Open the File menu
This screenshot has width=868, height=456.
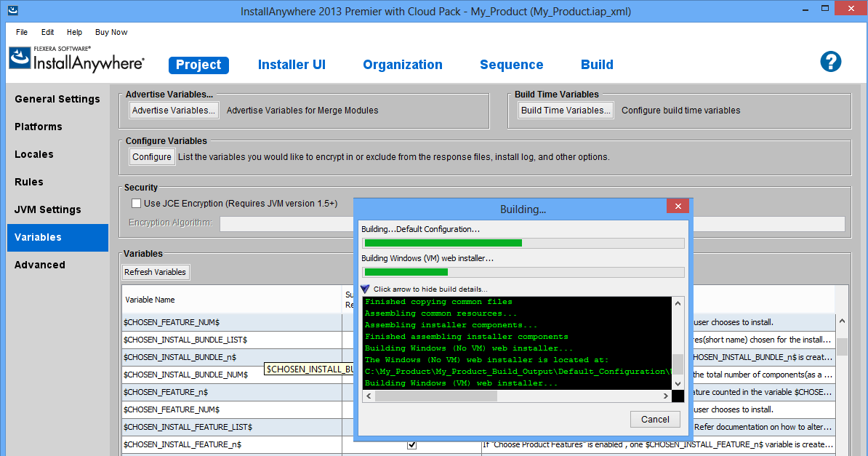click(21, 32)
